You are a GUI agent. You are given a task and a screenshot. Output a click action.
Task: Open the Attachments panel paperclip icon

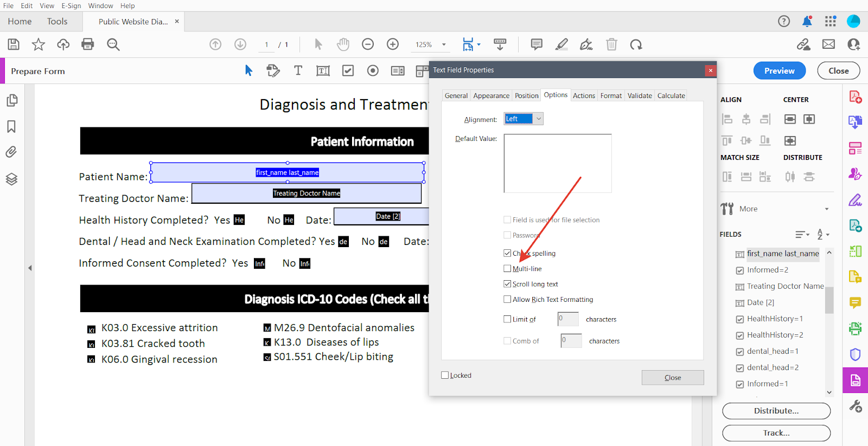coord(11,152)
